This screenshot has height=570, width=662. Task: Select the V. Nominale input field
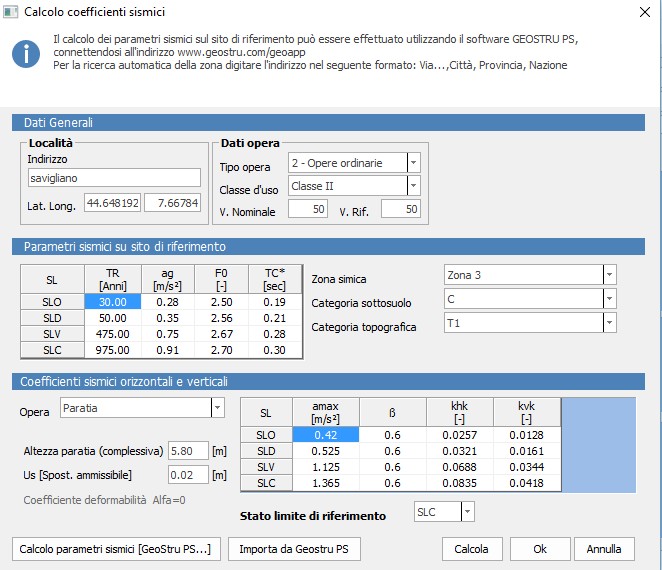(307, 209)
